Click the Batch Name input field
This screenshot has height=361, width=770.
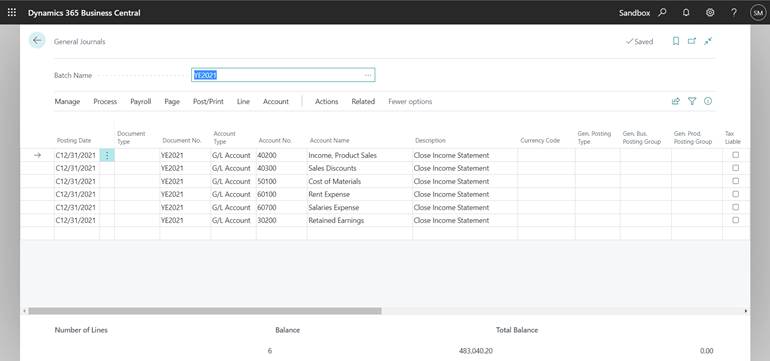tap(283, 75)
